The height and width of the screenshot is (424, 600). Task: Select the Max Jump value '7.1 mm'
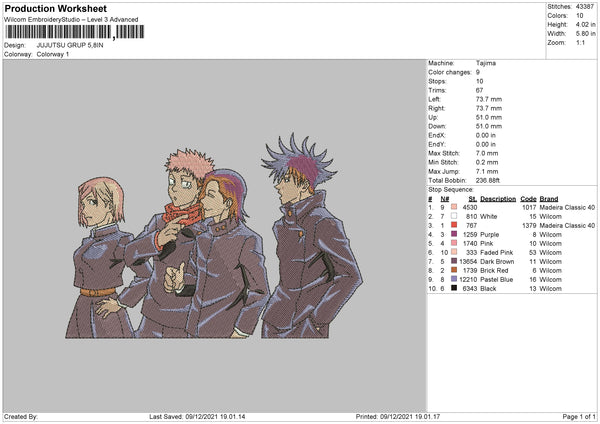click(x=487, y=171)
